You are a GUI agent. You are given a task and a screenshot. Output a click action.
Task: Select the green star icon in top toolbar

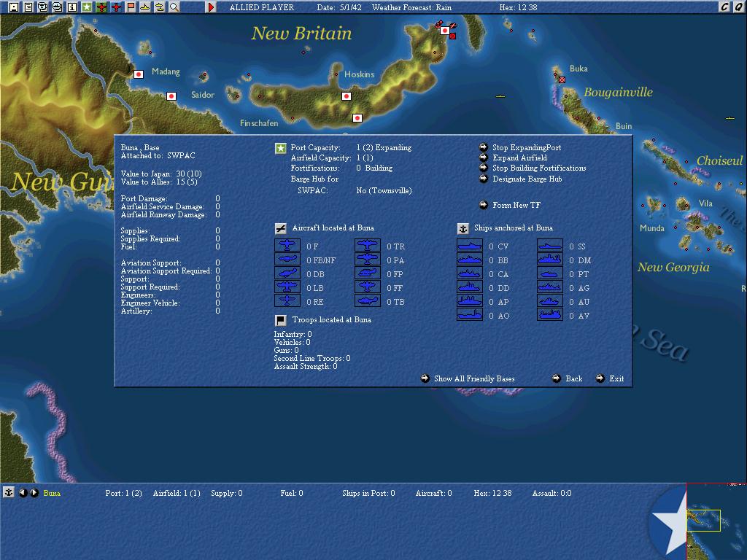[x=87, y=7]
